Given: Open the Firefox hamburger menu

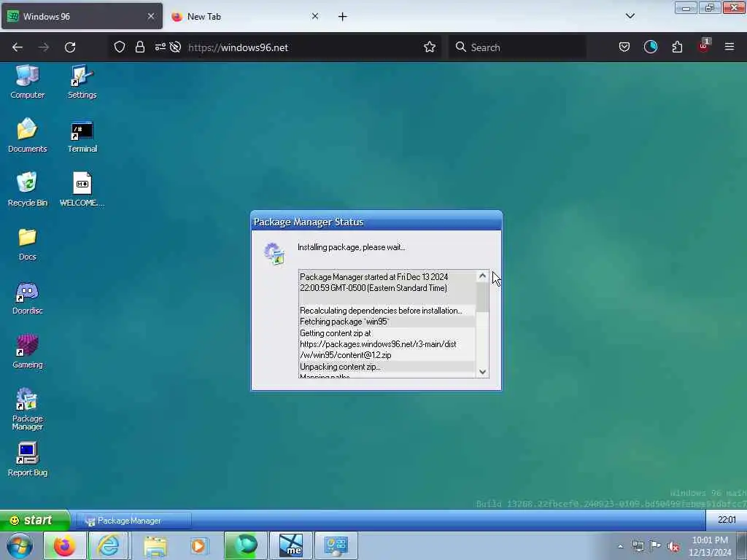Looking at the screenshot, I should click(729, 47).
